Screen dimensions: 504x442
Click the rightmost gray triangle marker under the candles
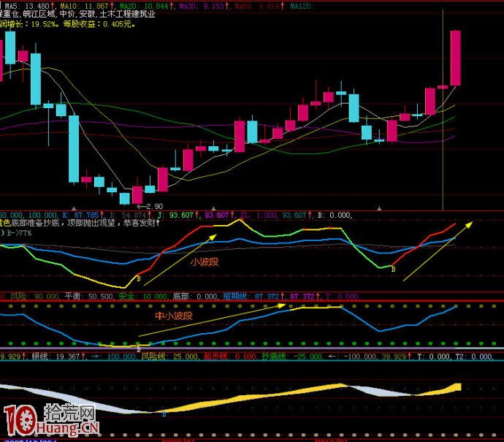point(379,208)
